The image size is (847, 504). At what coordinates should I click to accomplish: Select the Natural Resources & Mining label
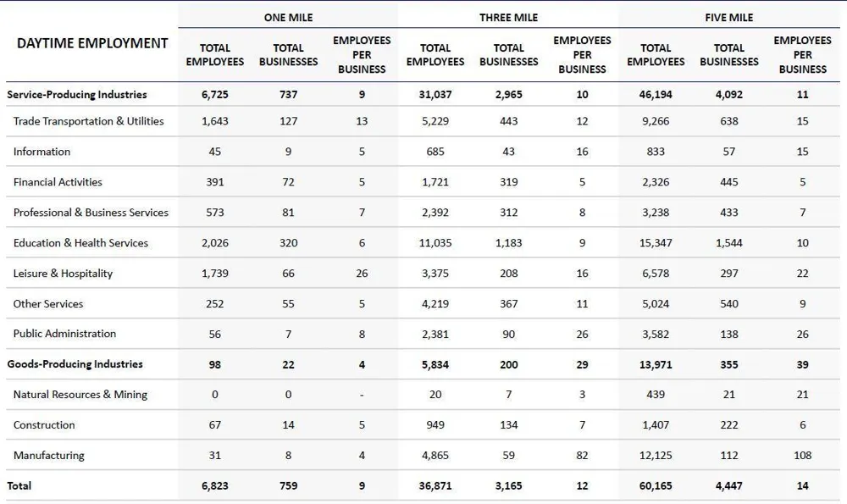[x=80, y=395]
